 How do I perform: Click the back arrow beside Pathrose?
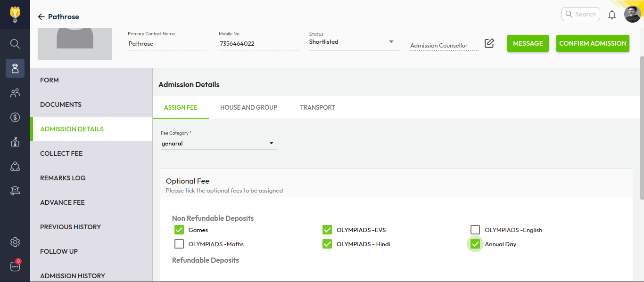[x=41, y=17]
